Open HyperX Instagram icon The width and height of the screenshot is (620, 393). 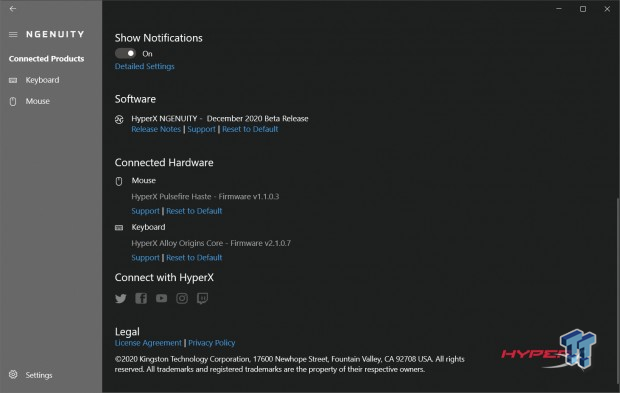tap(182, 298)
